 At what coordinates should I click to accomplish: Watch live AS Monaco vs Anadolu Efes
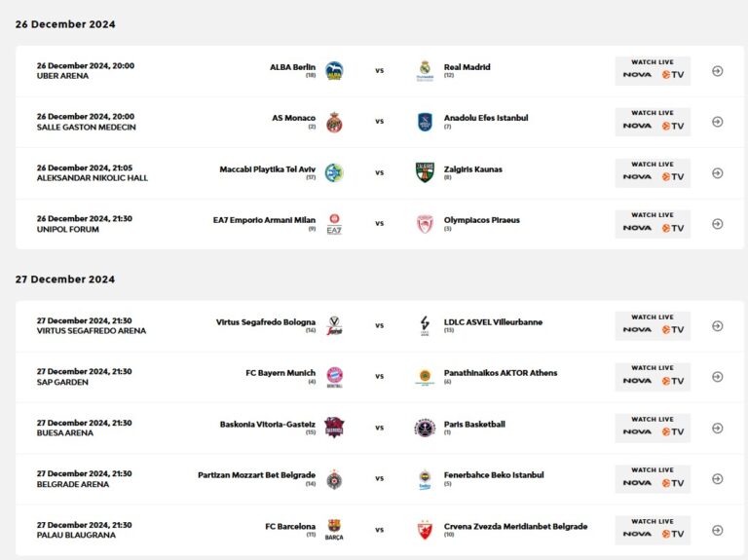[x=653, y=122]
